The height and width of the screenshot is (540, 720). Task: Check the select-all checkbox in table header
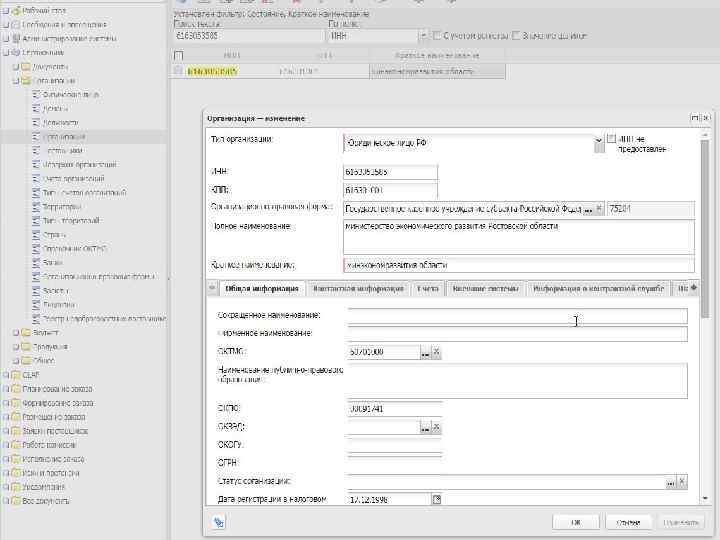point(179,56)
